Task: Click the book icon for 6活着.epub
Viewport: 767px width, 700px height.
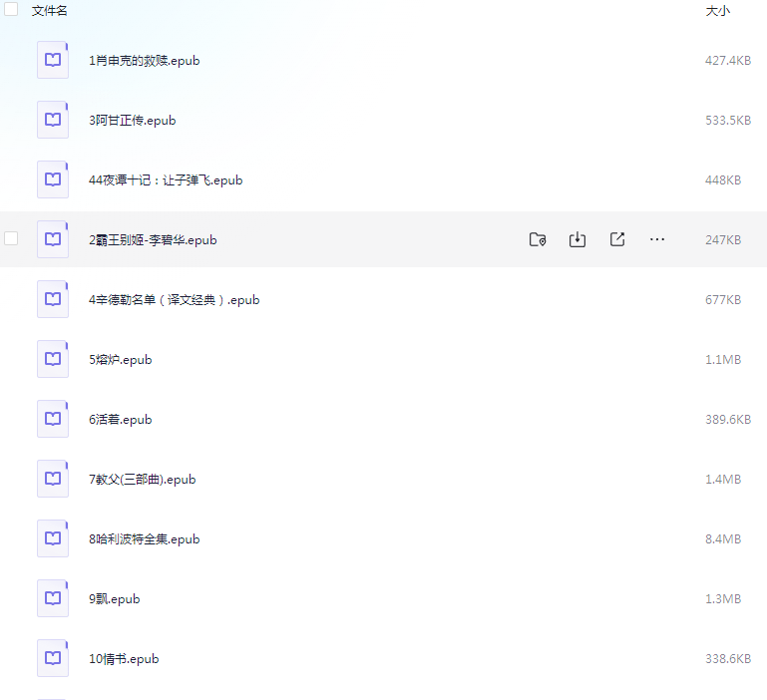Action: 53,419
